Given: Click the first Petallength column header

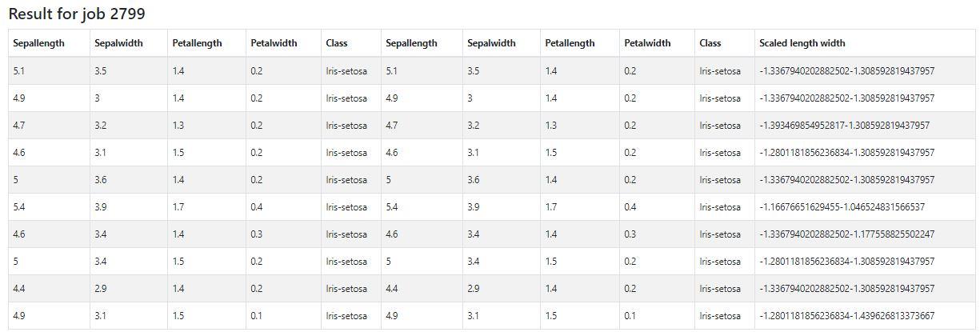Looking at the screenshot, I should click(x=197, y=43).
